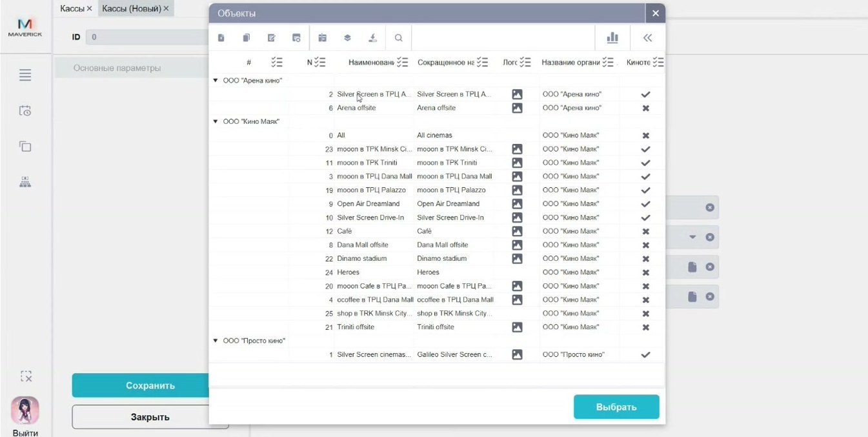
Task: Select the shop в TRK Minsk City row name
Action: click(x=374, y=314)
